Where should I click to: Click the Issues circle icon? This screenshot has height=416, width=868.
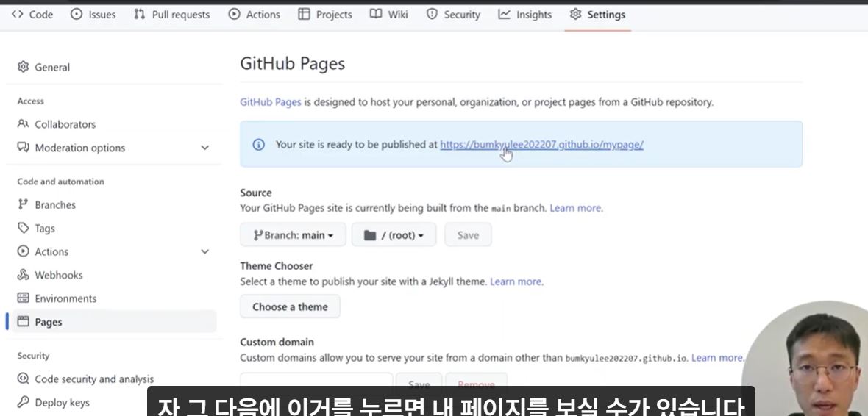point(77,15)
